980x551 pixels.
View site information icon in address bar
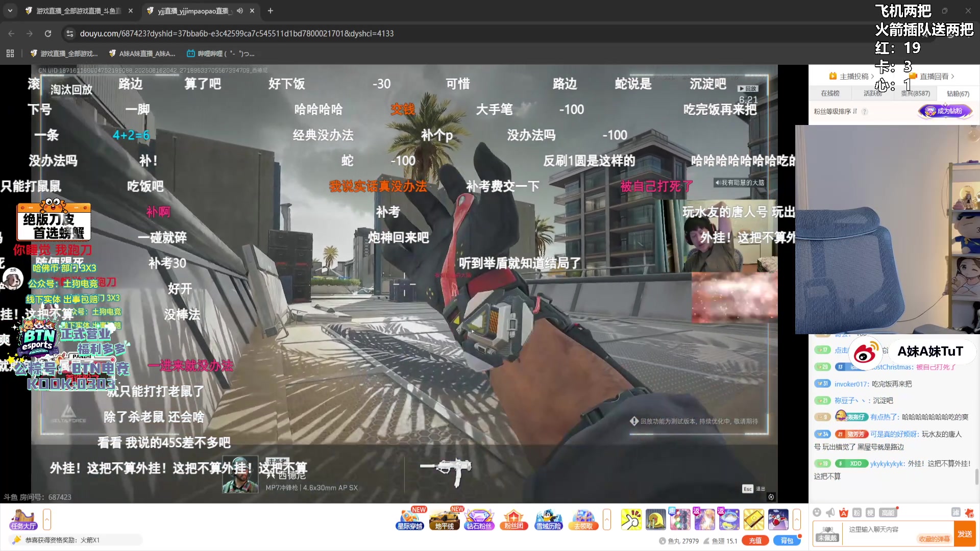70,33
